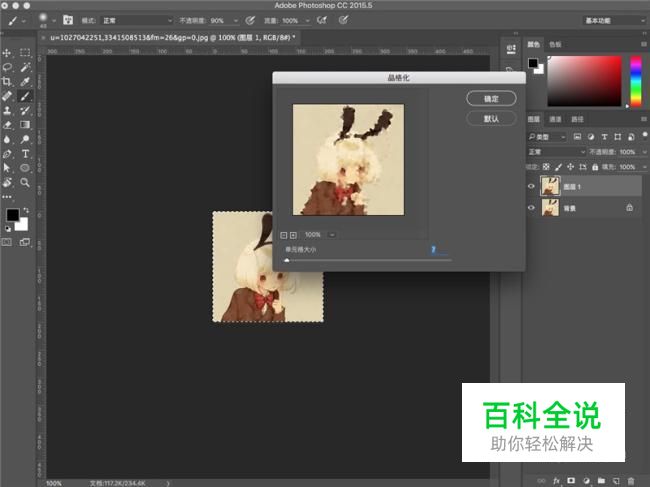Switch to the 图层 layers tab
The width and height of the screenshot is (650, 487).
coord(534,119)
